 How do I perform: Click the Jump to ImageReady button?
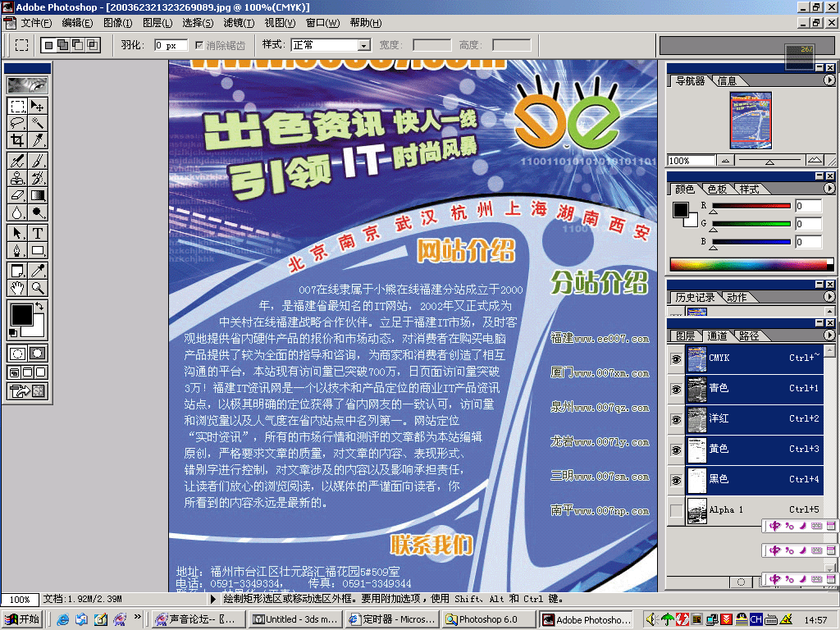[27, 391]
